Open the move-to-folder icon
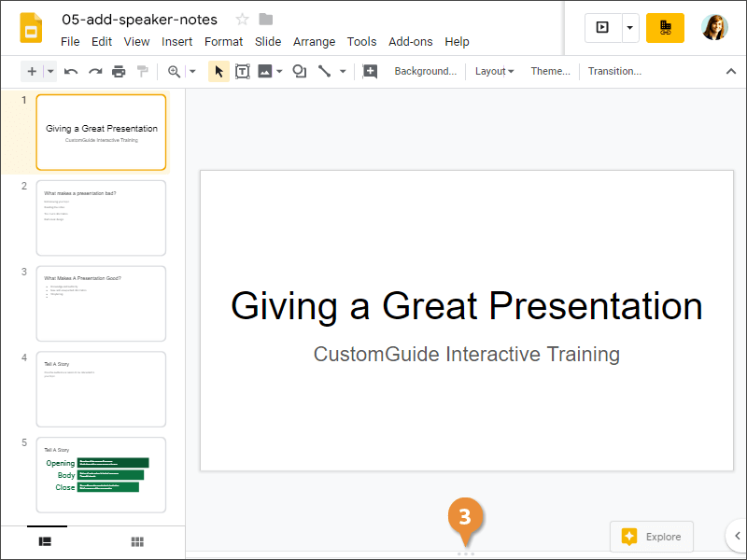 tap(266, 20)
